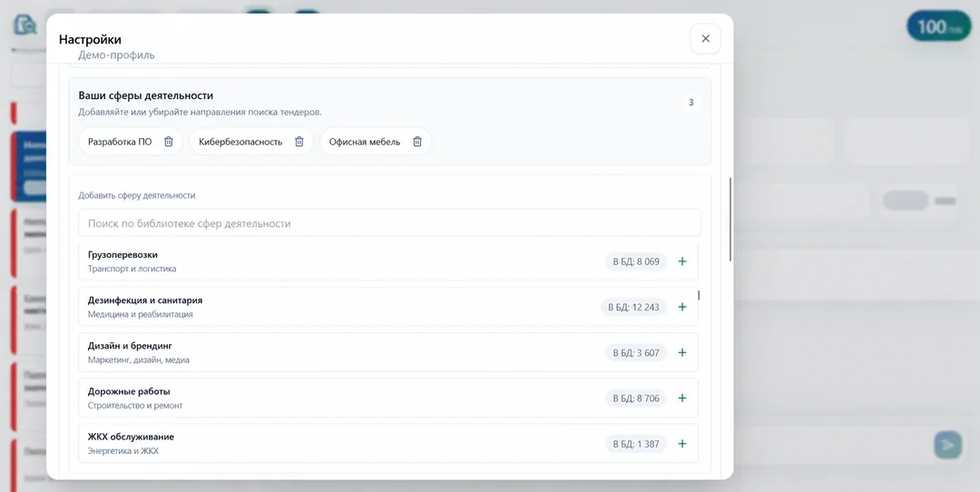The image size is (980, 492).
Task: Add Дезинфекция и санитария via plus icon
Action: tap(682, 307)
